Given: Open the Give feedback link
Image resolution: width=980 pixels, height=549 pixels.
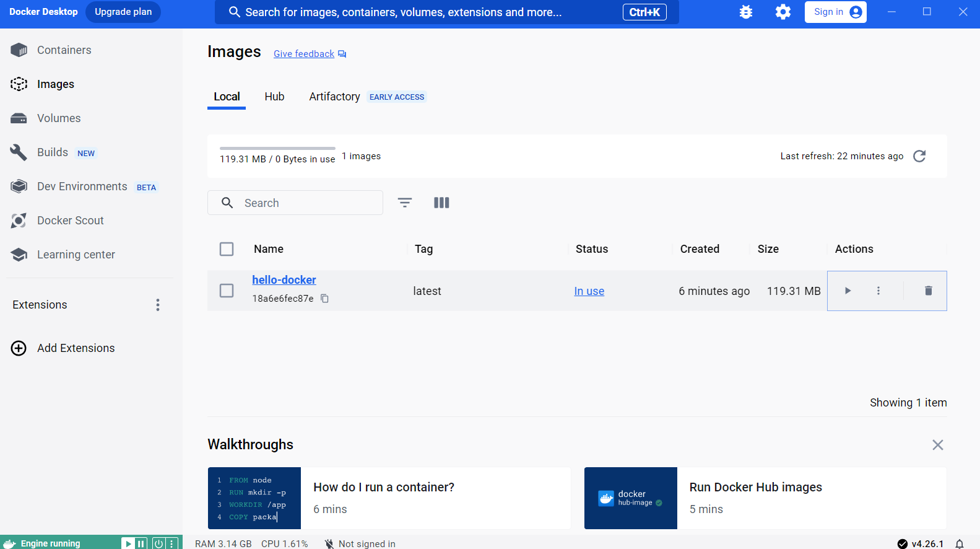Looking at the screenshot, I should tap(310, 54).
